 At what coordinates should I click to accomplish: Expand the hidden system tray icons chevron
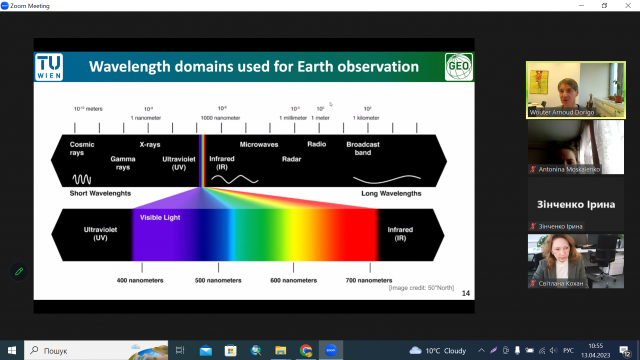pos(482,350)
